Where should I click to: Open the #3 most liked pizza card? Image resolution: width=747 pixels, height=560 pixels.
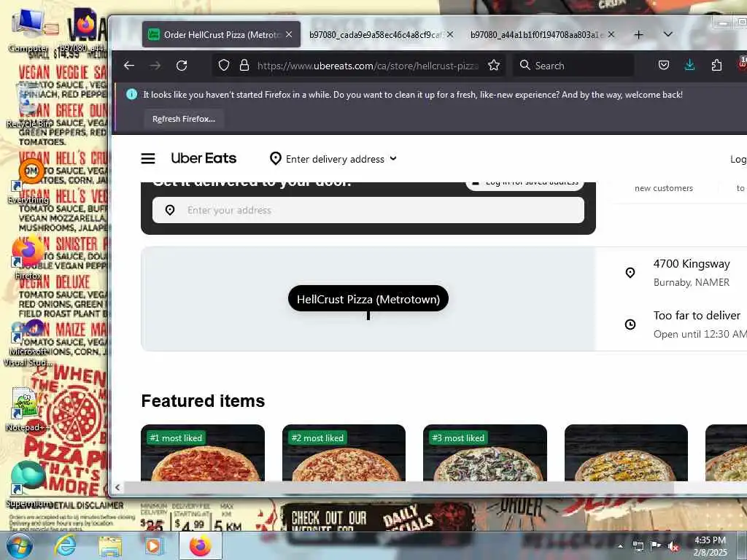click(485, 453)
